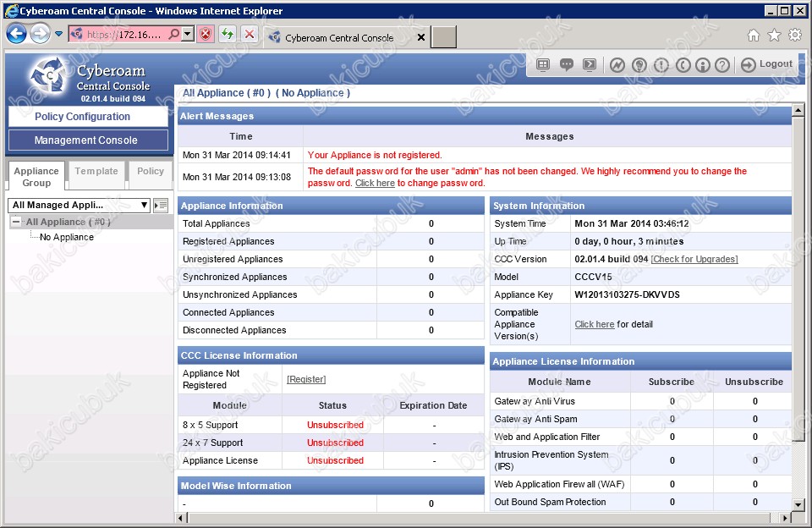Click the Gateway Anti Virus module name
Viewport: 812px width, 528px height.
click(x=535, y=401)
